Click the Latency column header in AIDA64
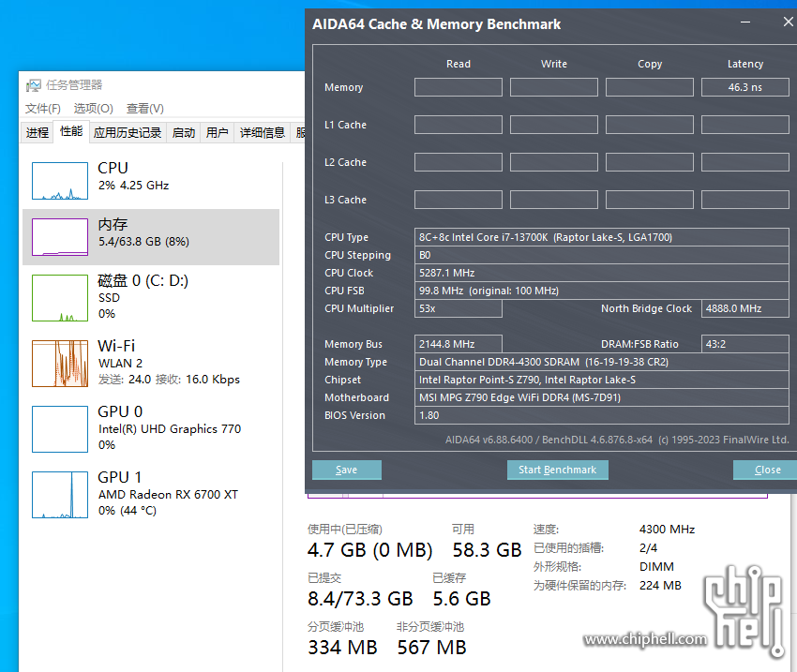797x672 pixels. tap(745, 64)
